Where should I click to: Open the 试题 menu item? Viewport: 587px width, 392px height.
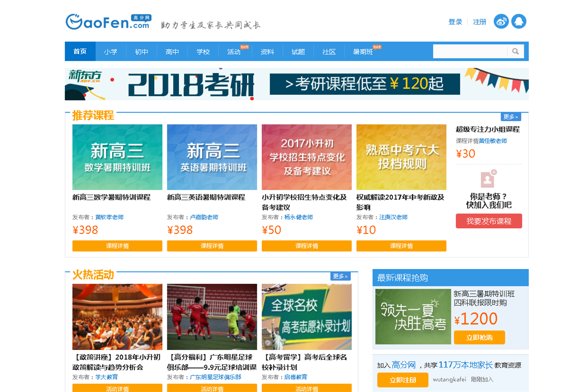click(x=298, y=52)
